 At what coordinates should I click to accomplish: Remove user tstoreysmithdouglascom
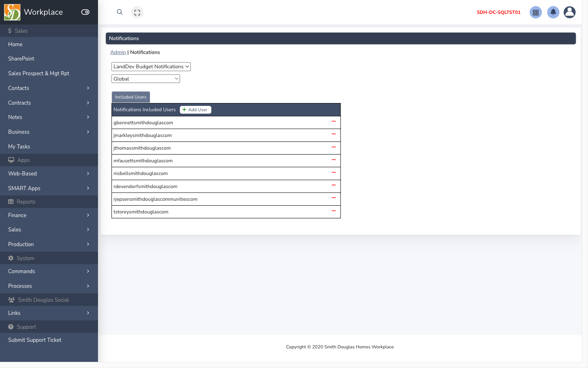pos(334,211)
